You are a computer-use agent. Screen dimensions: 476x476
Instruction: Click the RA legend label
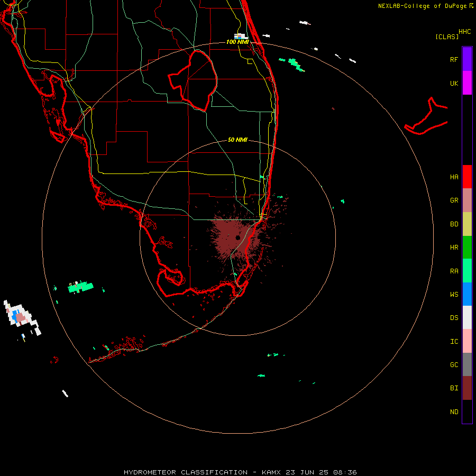point(454,271)
